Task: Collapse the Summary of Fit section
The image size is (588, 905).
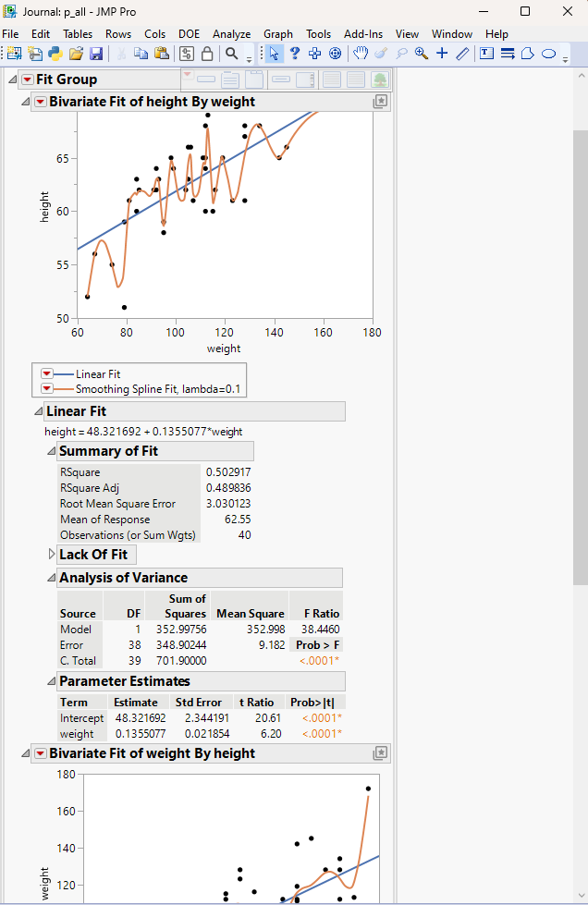Action: click(x=52, y=451)
